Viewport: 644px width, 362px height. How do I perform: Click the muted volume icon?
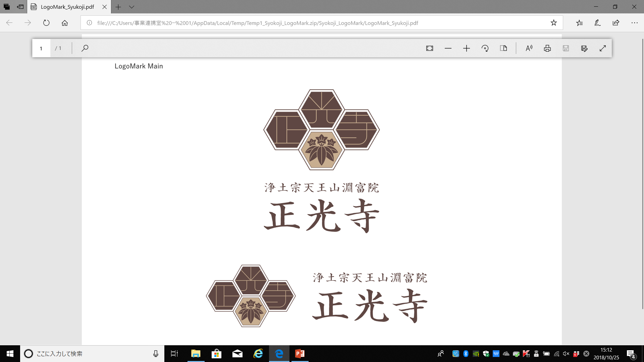[566, 354]
